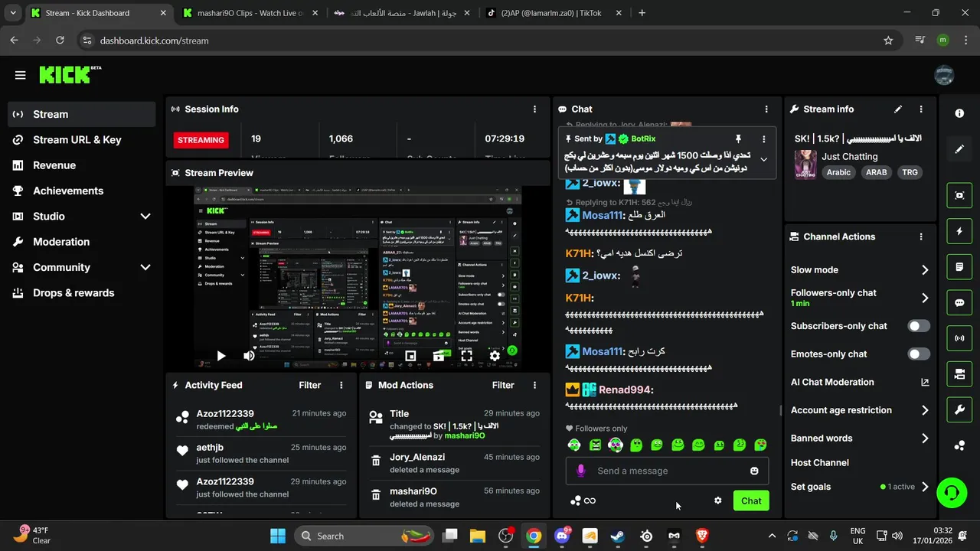Open the emoji picker in message box

pos(754,471)
